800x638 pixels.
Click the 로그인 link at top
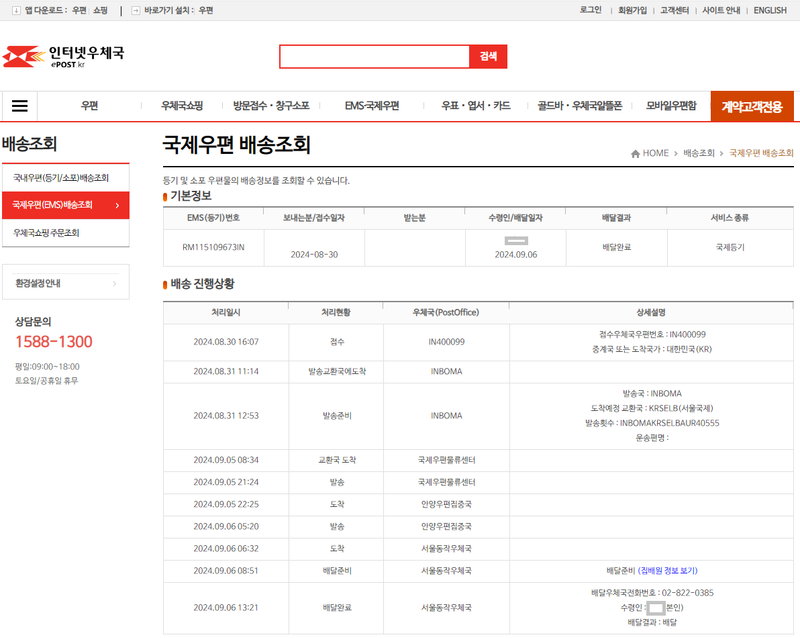point(590,10)
